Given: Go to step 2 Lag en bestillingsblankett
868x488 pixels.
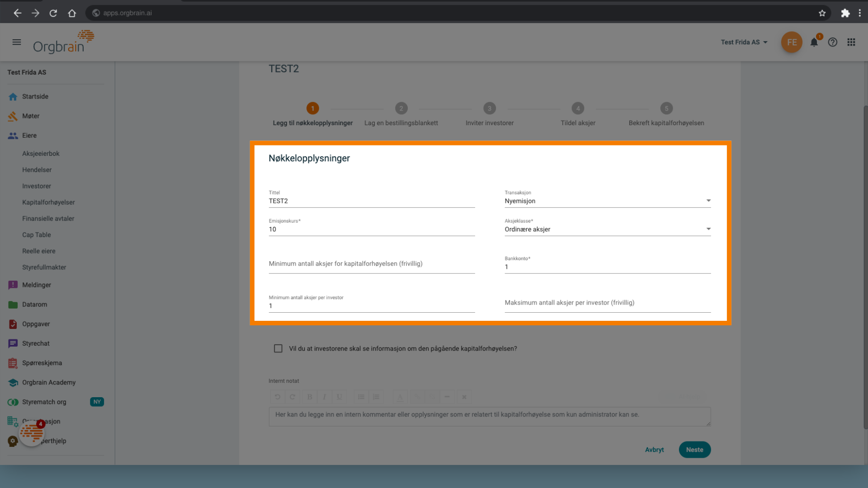Looking at the screenshot, I should pyautogui.click(x=401, y=115).
